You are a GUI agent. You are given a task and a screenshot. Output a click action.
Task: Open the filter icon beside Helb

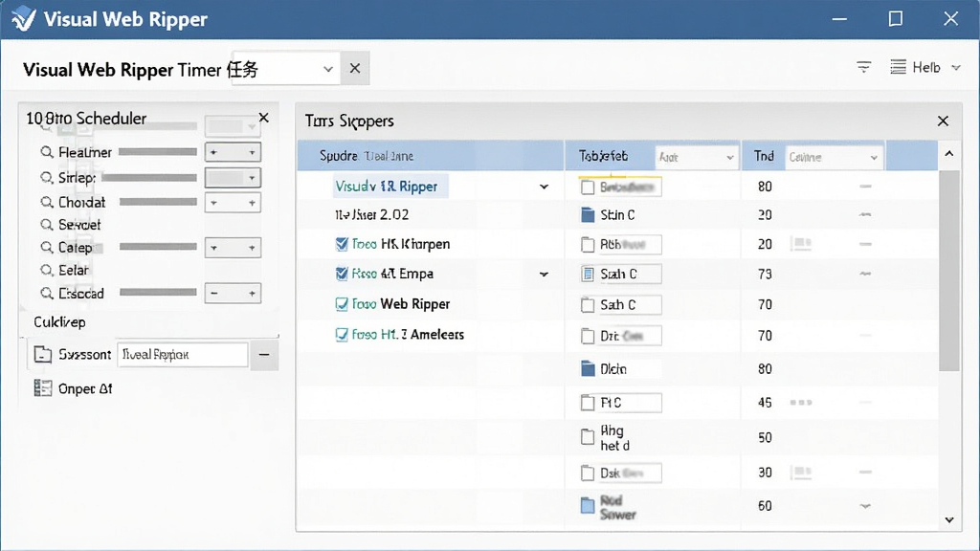(x=864, y=68)
